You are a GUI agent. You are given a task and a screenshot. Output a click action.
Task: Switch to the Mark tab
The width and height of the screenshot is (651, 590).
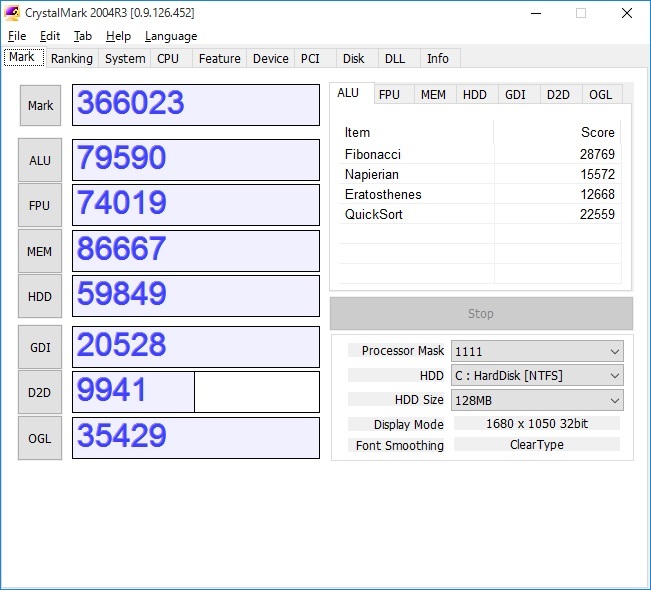pos(24,57)
